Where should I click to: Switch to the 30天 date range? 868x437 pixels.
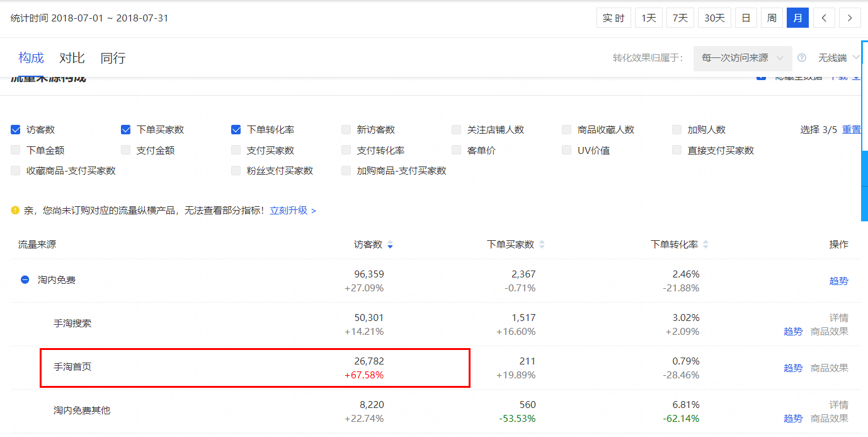pos(714,17)
